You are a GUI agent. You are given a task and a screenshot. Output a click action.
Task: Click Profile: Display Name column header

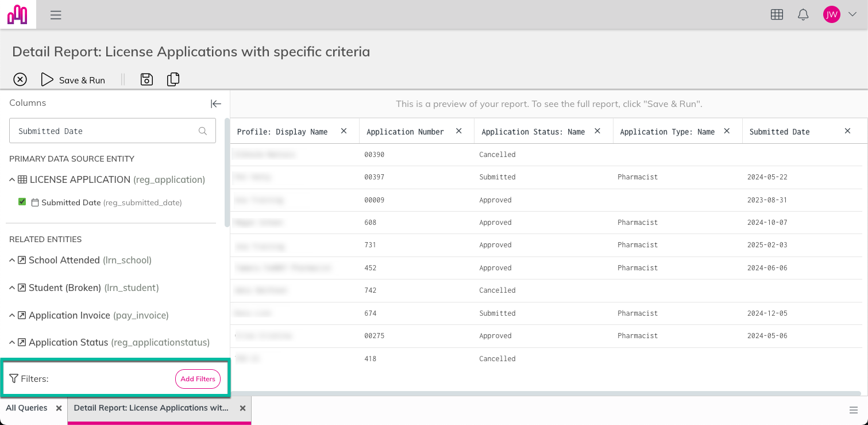coord(282,132)
